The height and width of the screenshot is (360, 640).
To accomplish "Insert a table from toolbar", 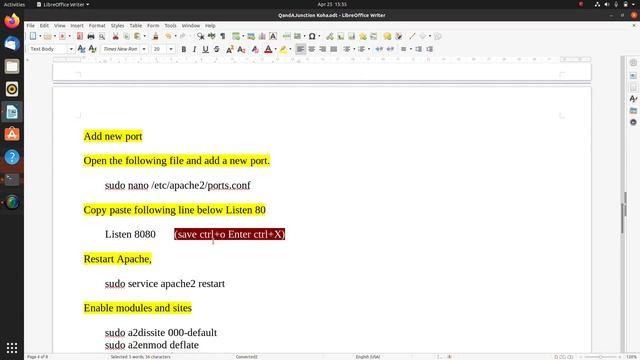I will pyautogui.click(x=236, y=36).
